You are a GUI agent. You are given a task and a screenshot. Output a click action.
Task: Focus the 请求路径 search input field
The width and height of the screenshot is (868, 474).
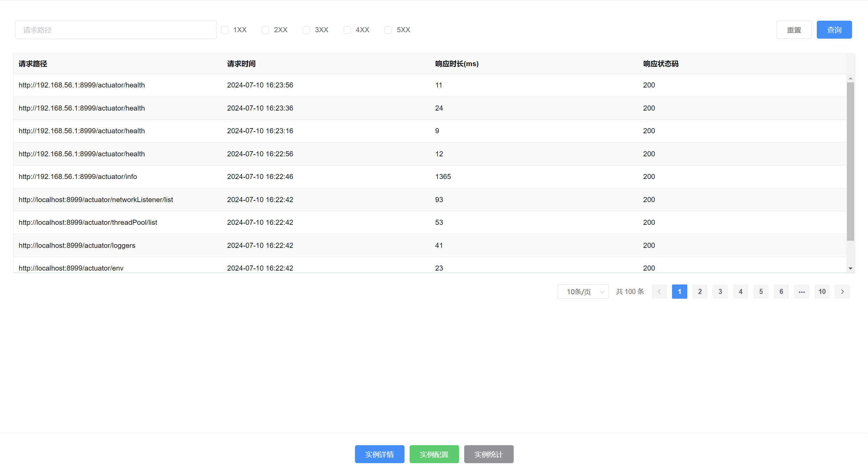[x=116, y=30]
